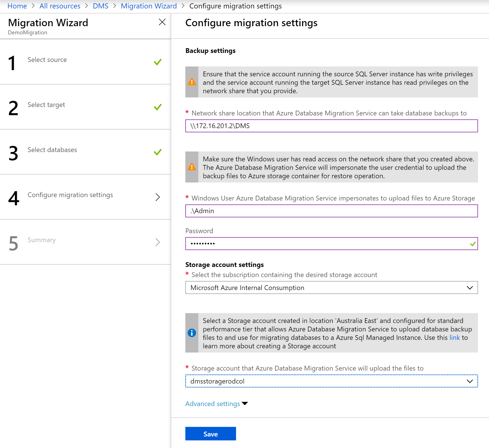
Task: Open step 5 Summary
Action: 42,240
